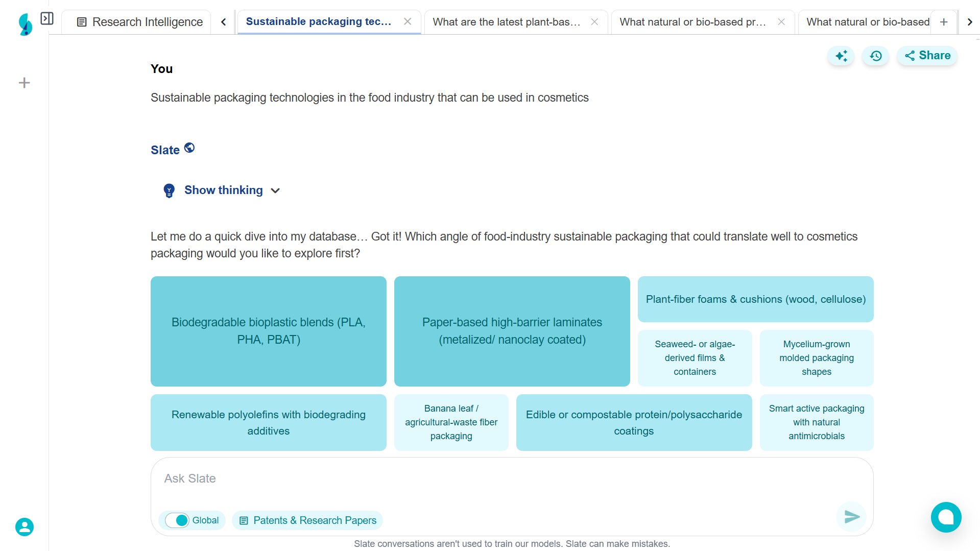
Task: Click the globe icon beside Slate
Action: click(189, 148)
